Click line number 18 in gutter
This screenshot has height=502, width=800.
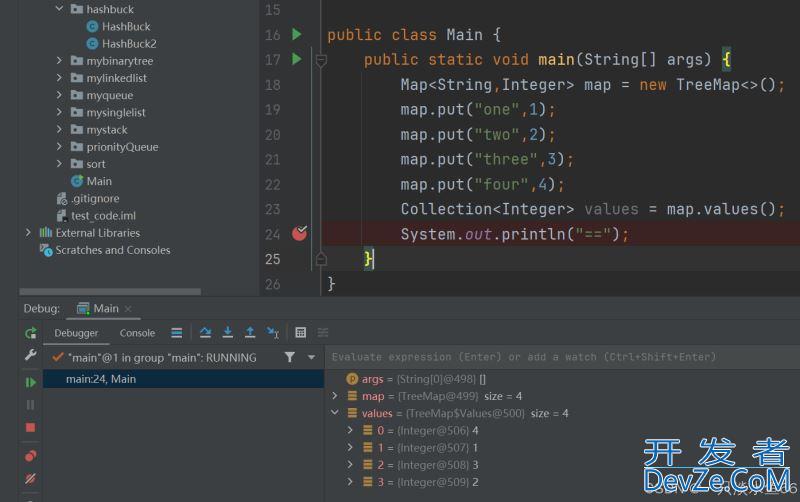273,85
